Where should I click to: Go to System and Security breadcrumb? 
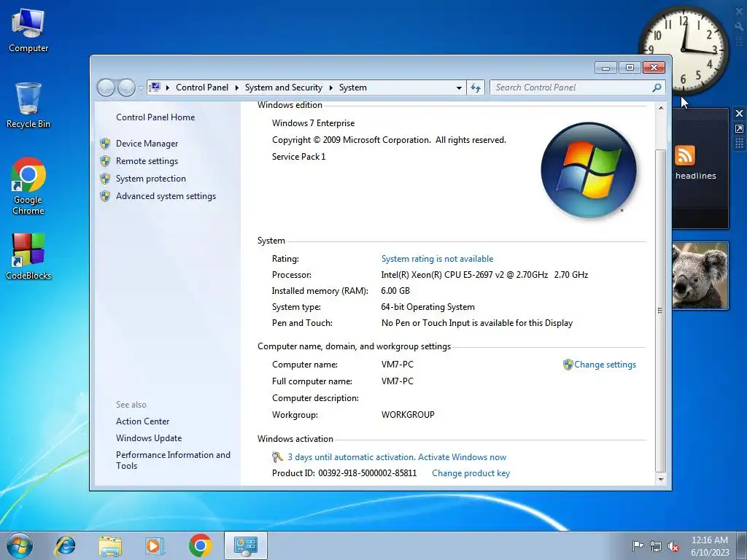tap(284, 87)
